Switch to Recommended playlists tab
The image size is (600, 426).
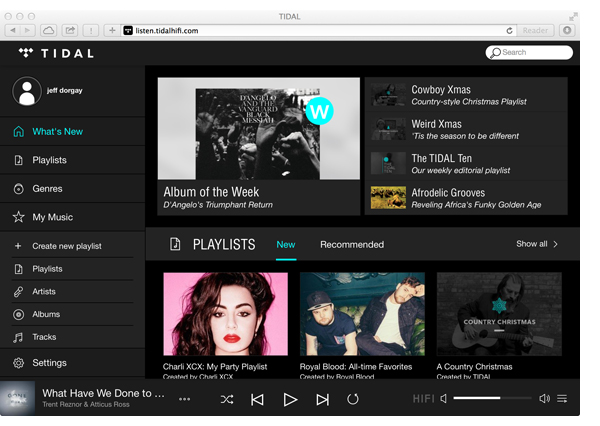[352, 245]
